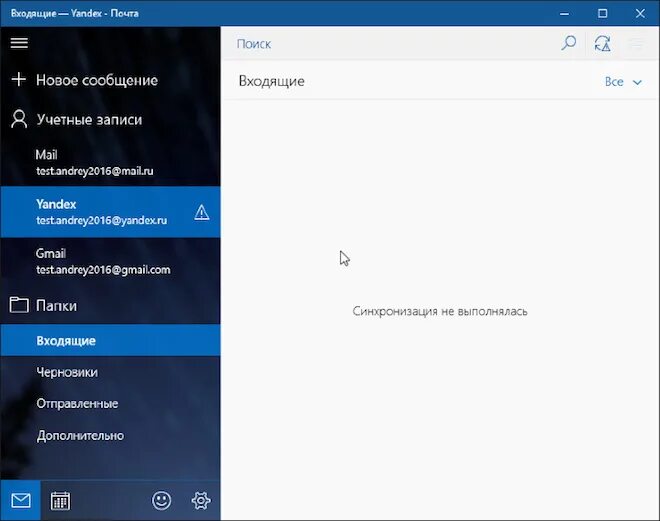Open the Черновики drafts folder
The image size is (660, 521).
point(110,372)
